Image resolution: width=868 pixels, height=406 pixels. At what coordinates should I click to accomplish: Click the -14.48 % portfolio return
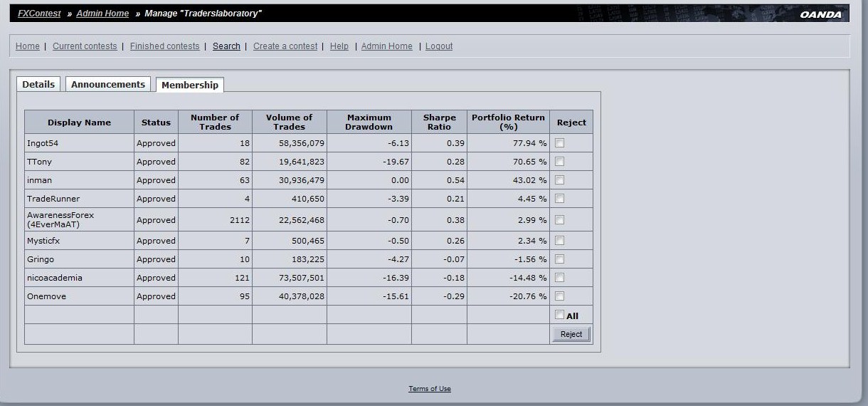[528, 278]
